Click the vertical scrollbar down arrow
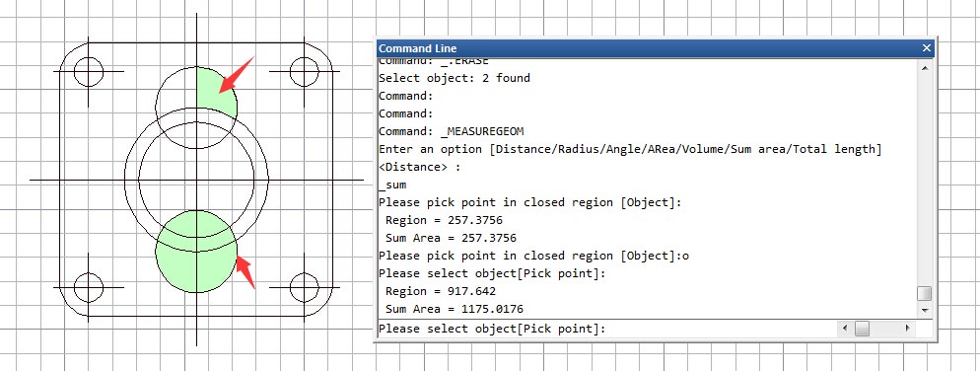This screenshot has height=371, width=980. tap(925, 310)
